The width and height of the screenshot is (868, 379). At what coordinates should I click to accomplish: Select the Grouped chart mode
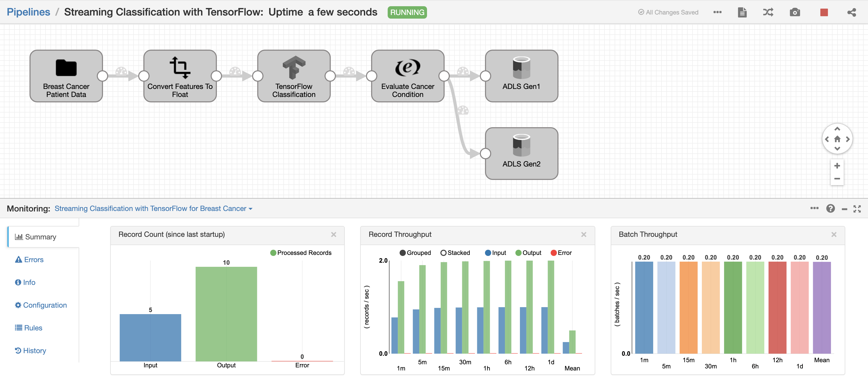tap(415, 253)
